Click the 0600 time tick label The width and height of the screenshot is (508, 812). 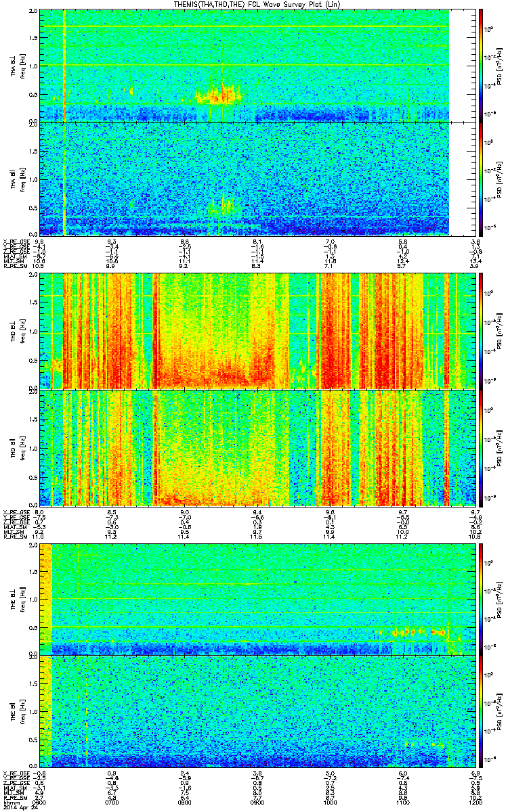click(x=40, y=801)
